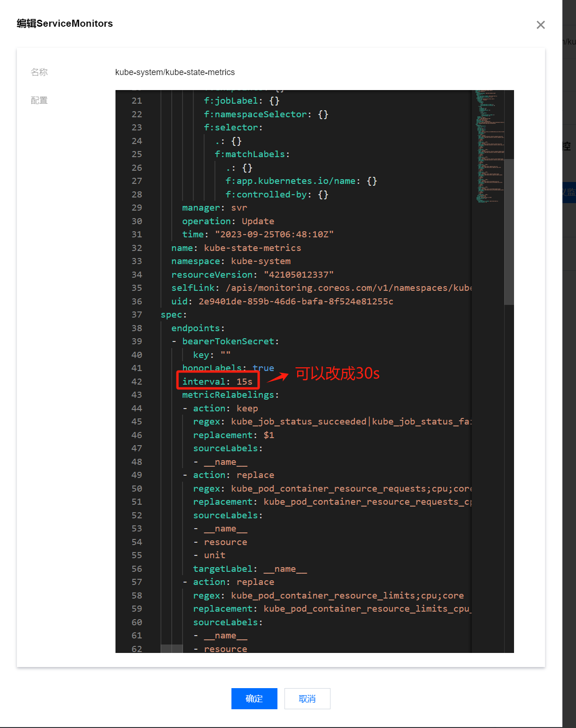Click the 'action: keep' line
The height and width of the screenshot is (728, 576).
(220, 409)
